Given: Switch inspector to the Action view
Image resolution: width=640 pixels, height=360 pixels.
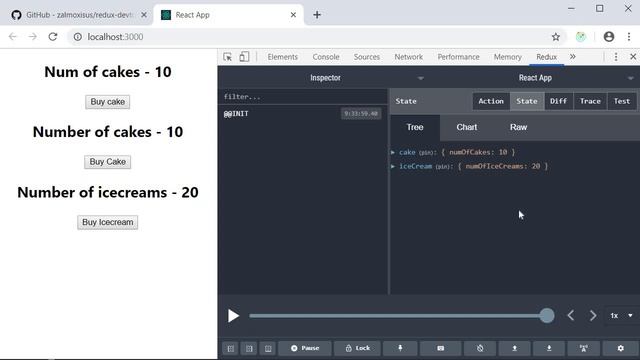Looking at the screenshot, I should (x=491, y=101).
